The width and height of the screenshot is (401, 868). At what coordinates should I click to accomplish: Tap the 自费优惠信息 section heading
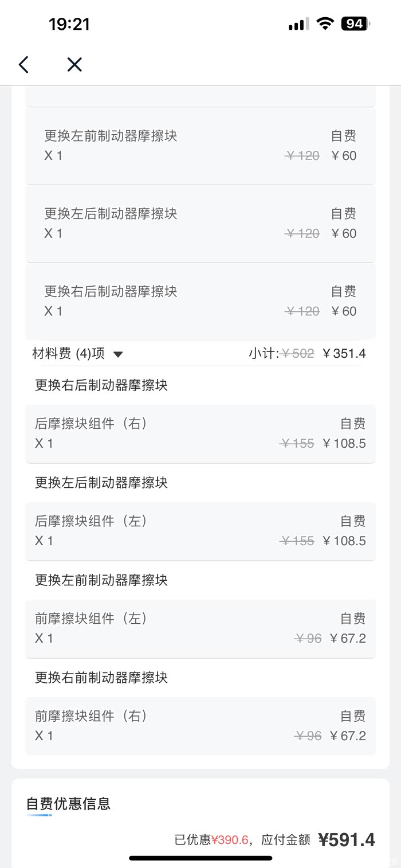(x=68, y=804)
